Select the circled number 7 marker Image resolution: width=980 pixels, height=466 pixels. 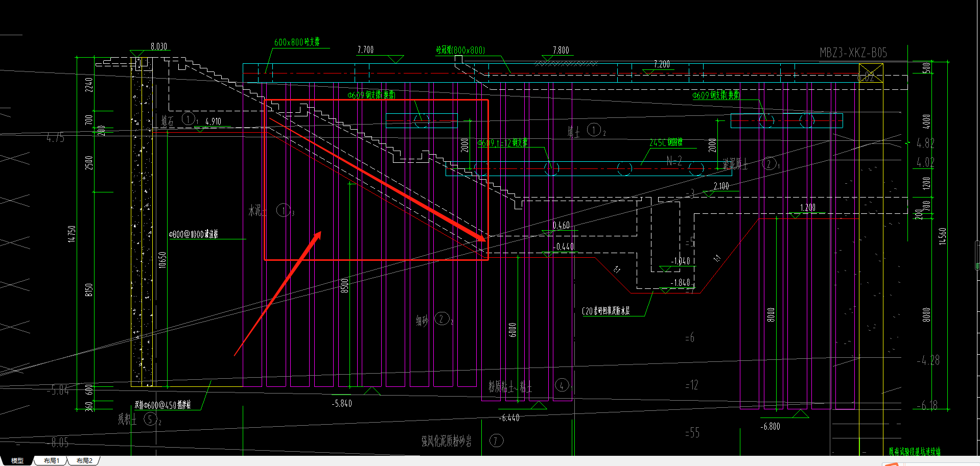(x=497, y=440)
